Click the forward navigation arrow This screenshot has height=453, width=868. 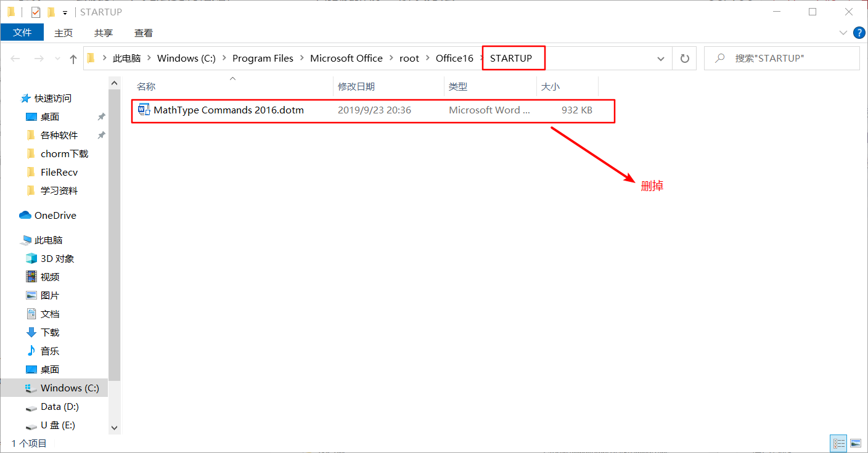pyautogui.click(x=38, y=59)
